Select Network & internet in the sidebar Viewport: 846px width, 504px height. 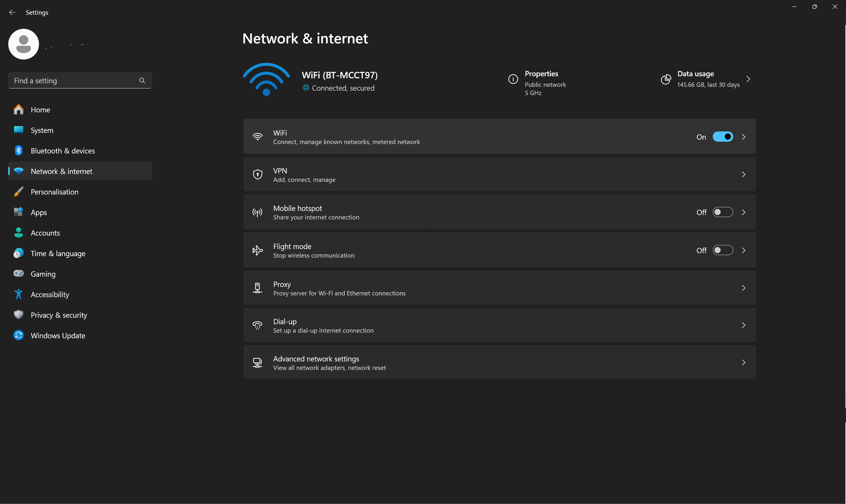pos(61,171)
